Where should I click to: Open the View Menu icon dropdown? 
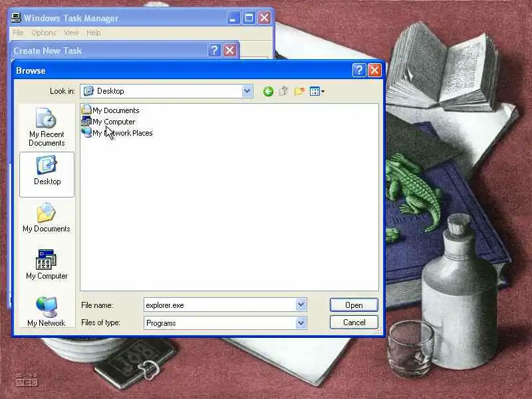[x=317, y=91]
